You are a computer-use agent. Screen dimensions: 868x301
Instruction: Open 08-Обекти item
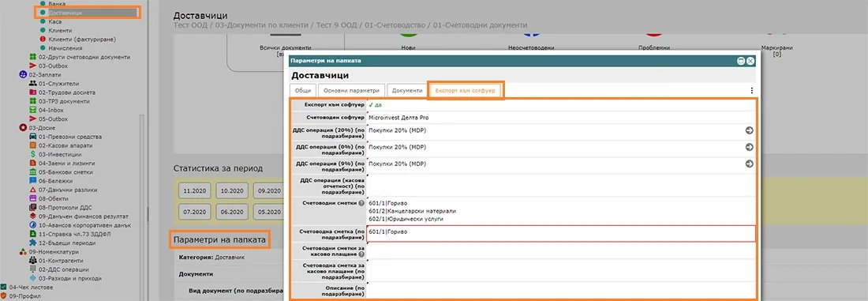click(x=53, y=198)
